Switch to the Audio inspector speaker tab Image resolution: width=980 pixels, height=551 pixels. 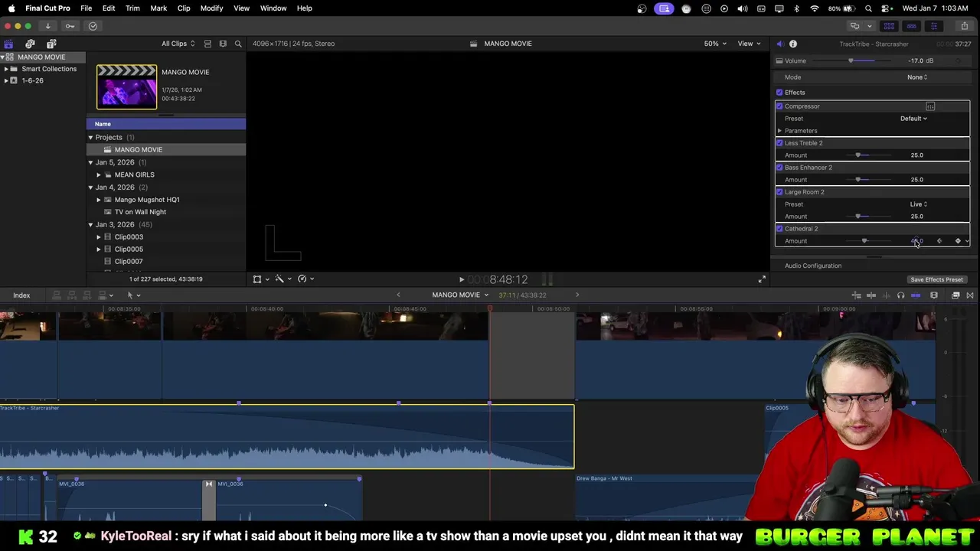click(x=779, y=44)
